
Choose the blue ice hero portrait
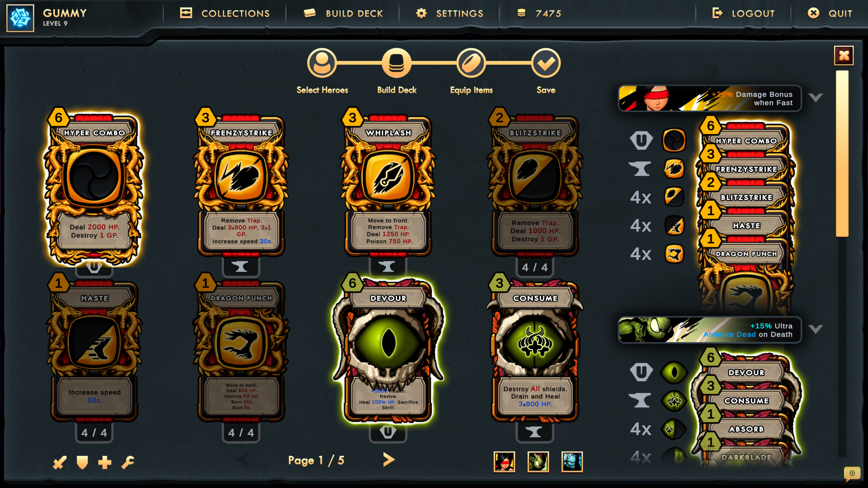click(x=572, y=462)
